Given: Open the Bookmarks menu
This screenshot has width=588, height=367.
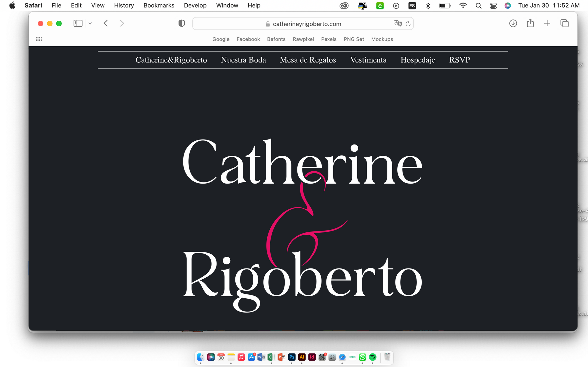Looking at the screenshot, I should [159, 5].
